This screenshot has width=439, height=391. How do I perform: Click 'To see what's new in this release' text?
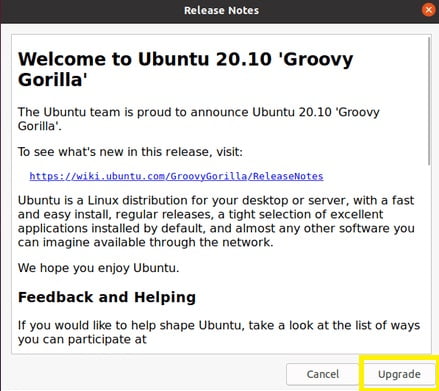click(130, 152)
